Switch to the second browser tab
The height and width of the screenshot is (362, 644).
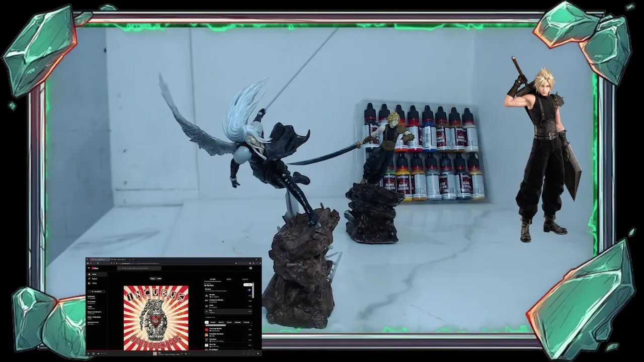tap(120, 259)
